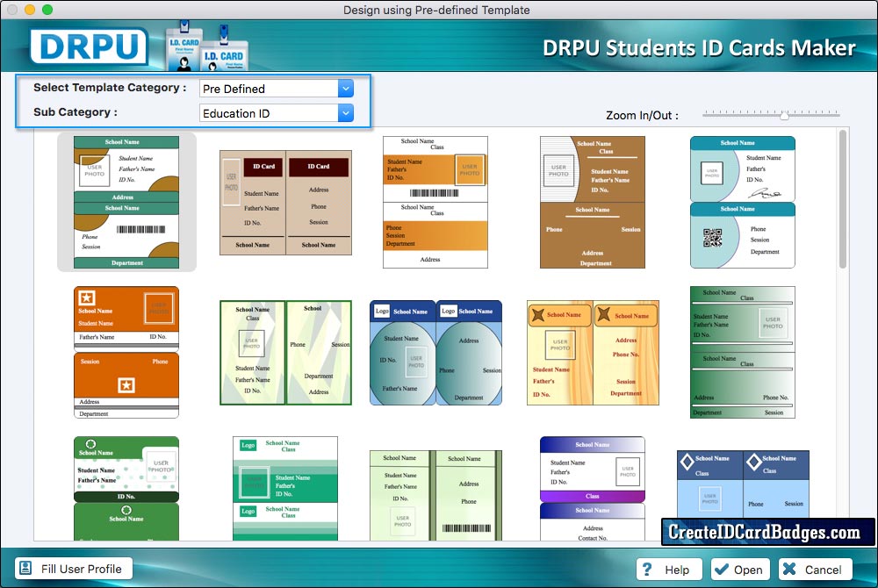Viewport: 878px width, 588px height.
Task: Choose the blue oval template with Logo boxes
Action: pos(435,353)
